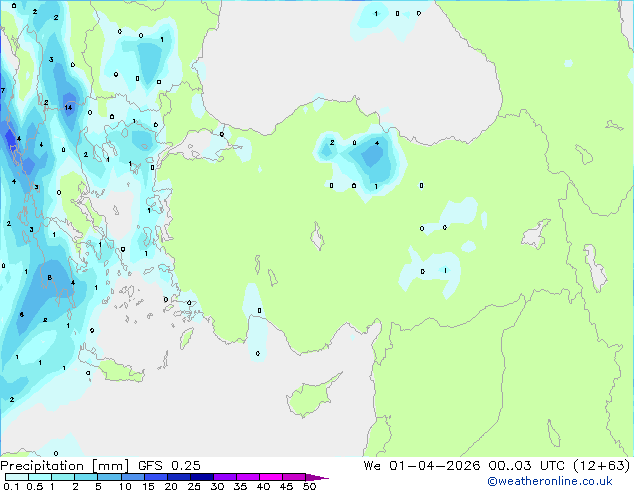Click the 2–5 mm legend color box
The width and height of the screenshot is (634, 490).
pyautogui.click(x=86, y=477)
